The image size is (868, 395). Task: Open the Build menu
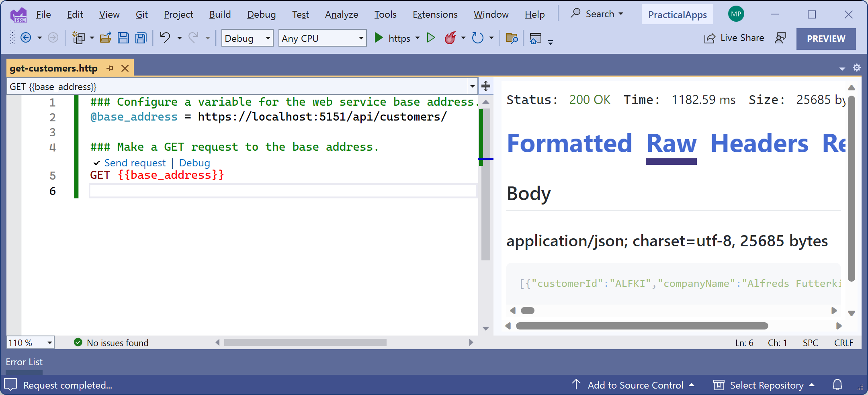(220, 14)
